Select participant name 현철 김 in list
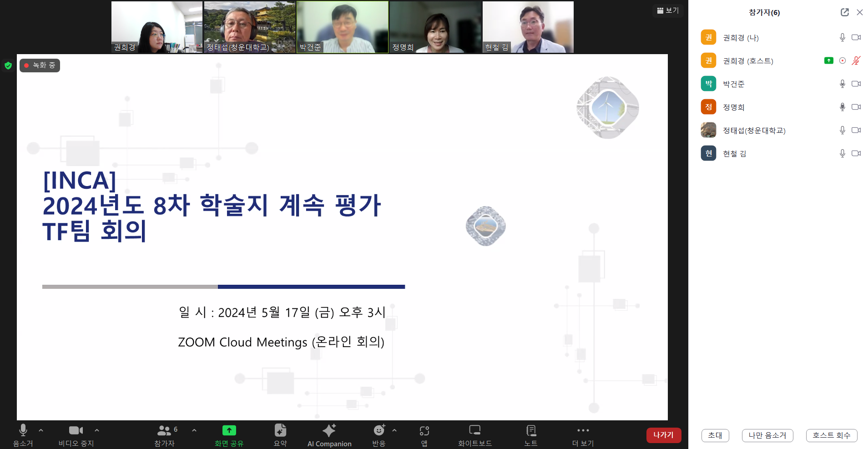The image size is (868, 449). [x=735, y=154]
